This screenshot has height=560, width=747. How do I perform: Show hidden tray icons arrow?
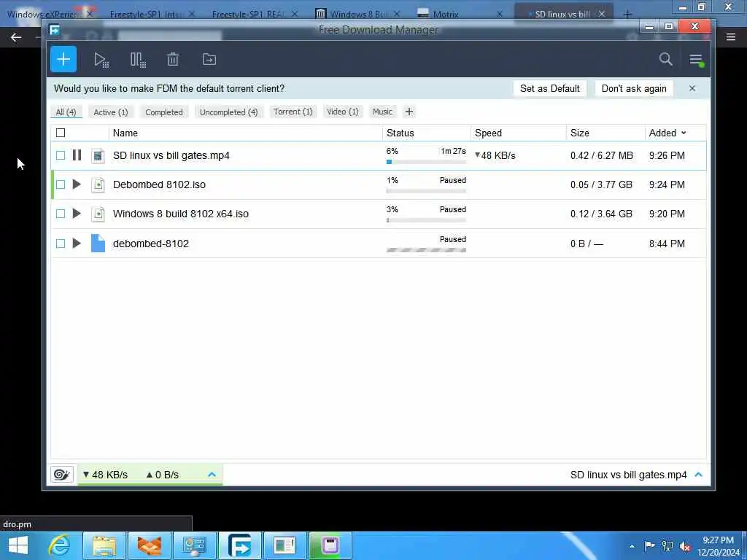pyautogui.click(x=632, y=546)
